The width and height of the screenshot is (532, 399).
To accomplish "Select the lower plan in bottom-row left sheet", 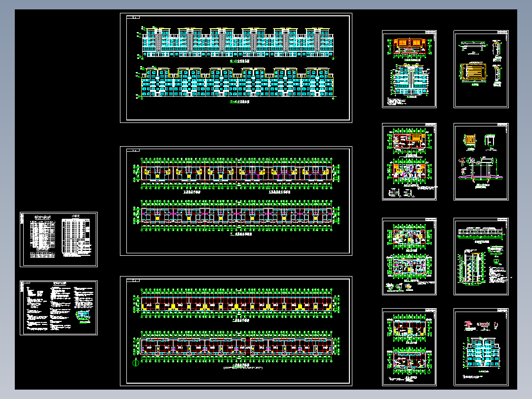I will [410, 361].
